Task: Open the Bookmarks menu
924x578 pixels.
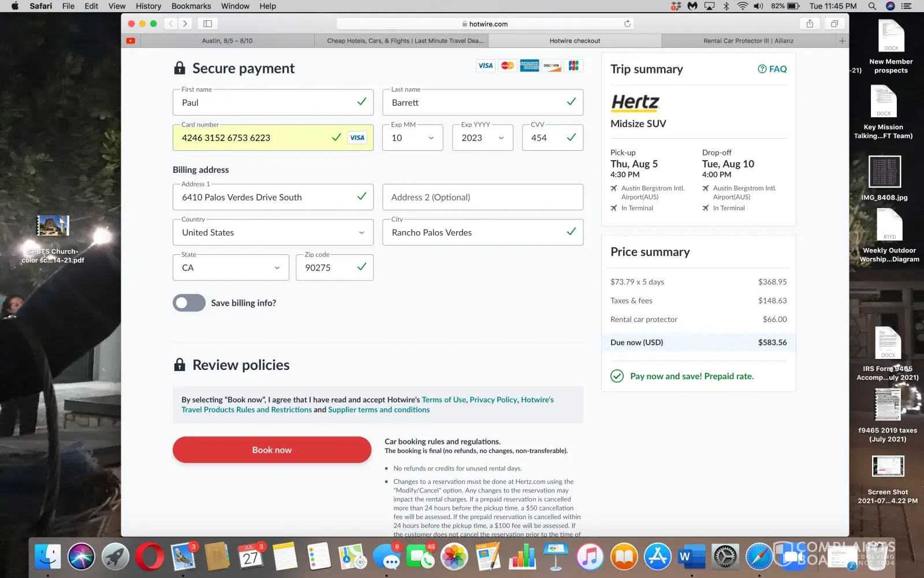Action: pyautogui.click(x=191, y=6)
